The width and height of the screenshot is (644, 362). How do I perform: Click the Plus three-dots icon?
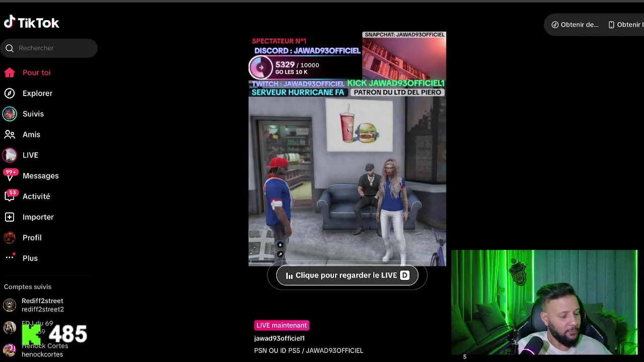pos(10,257)
